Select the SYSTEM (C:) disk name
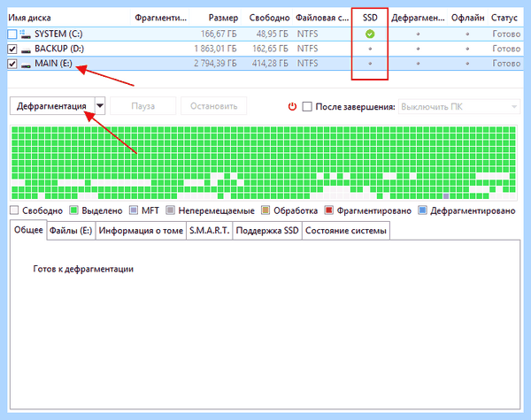531x420 pixels. [58, 34]
